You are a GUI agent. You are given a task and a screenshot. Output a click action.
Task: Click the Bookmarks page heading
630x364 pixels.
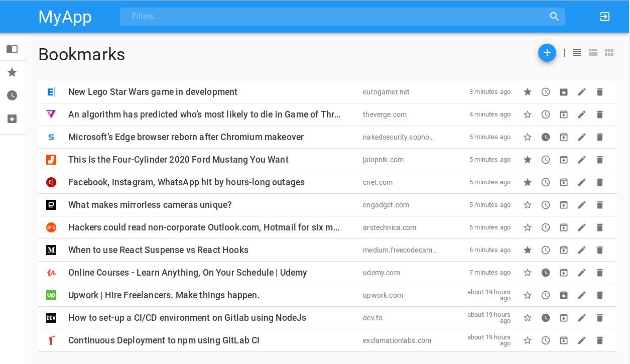(x=82, y=54)
